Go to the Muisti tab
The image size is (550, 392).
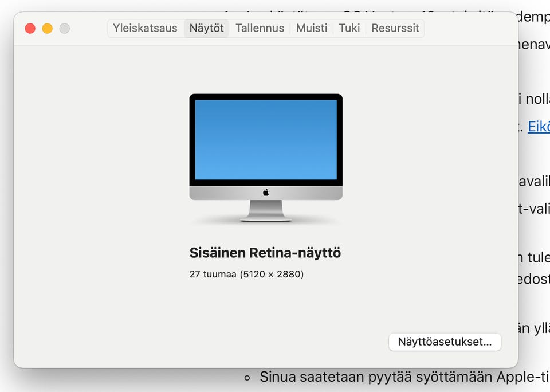[x=312, y=28]
